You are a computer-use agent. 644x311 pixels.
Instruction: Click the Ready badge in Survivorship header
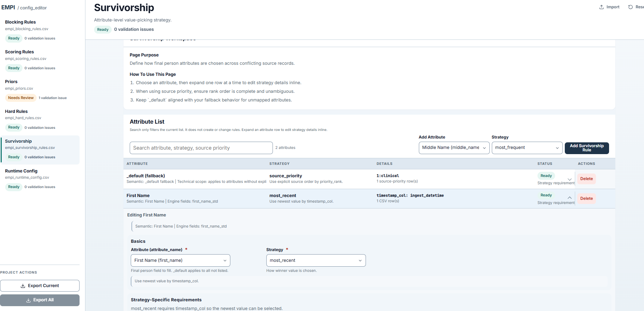(x=103, y=29)
